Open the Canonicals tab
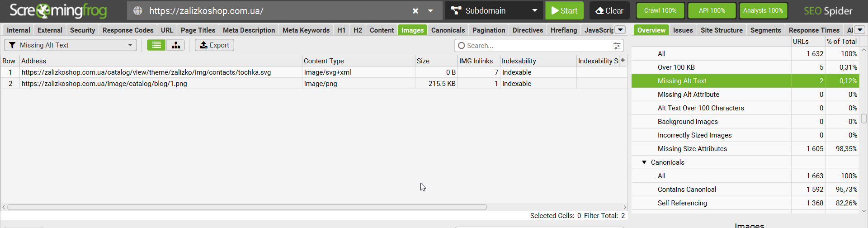The image size is (868, 228). [448, 30]
